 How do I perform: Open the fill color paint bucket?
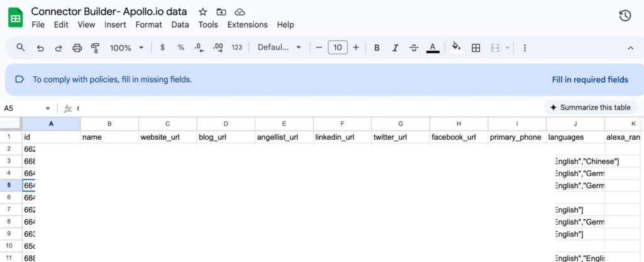click(457, 48)
